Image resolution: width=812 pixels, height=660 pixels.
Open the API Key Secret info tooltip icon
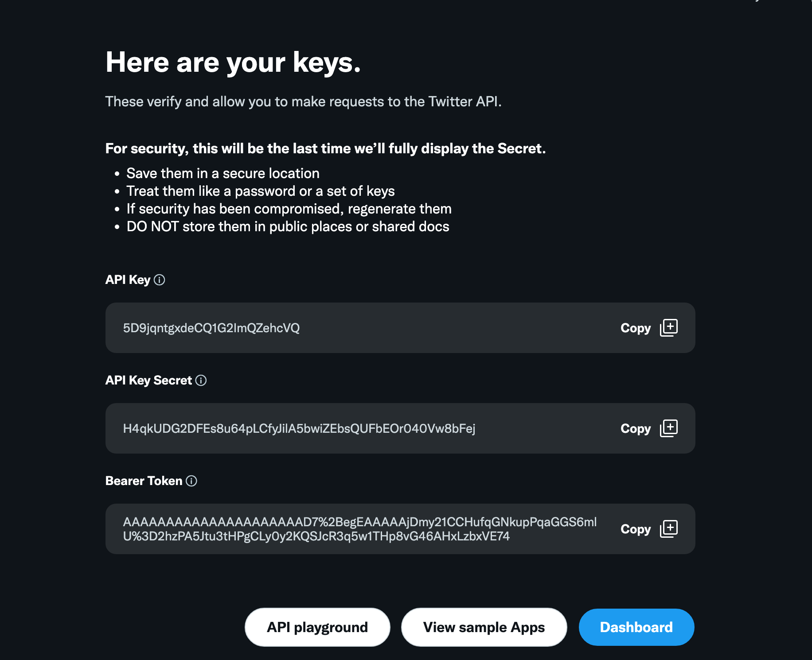click(x=202, y=380)
